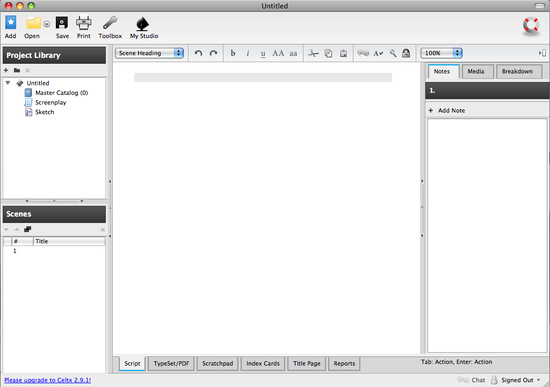Viewport: 550px width, 387px height.
Task: Delete scene with X in Scenes panel
Action: point(103,229)
